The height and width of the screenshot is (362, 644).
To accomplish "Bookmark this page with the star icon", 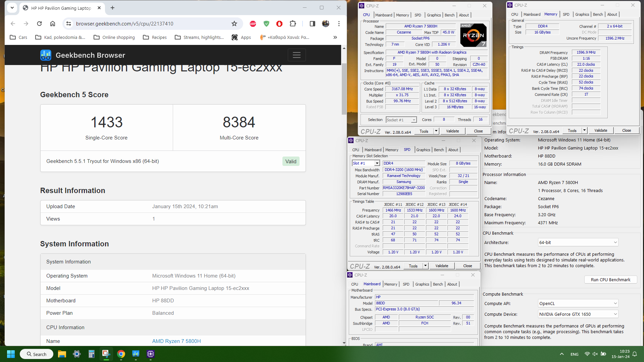I will pyautogui.click(x=234, y=23).
